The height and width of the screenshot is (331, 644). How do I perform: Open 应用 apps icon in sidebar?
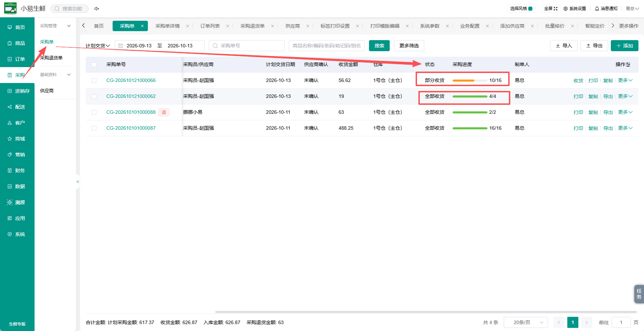point(10,218)
